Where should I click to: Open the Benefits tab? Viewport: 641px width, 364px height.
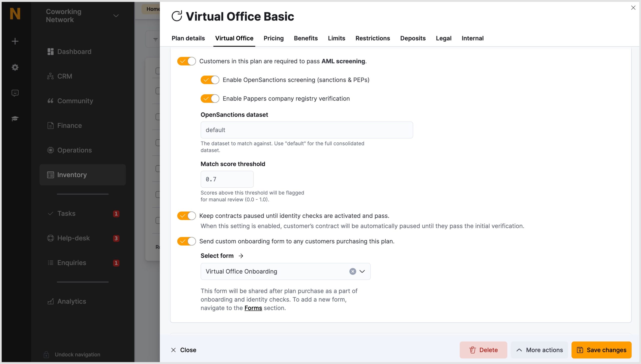pos(306,38)
